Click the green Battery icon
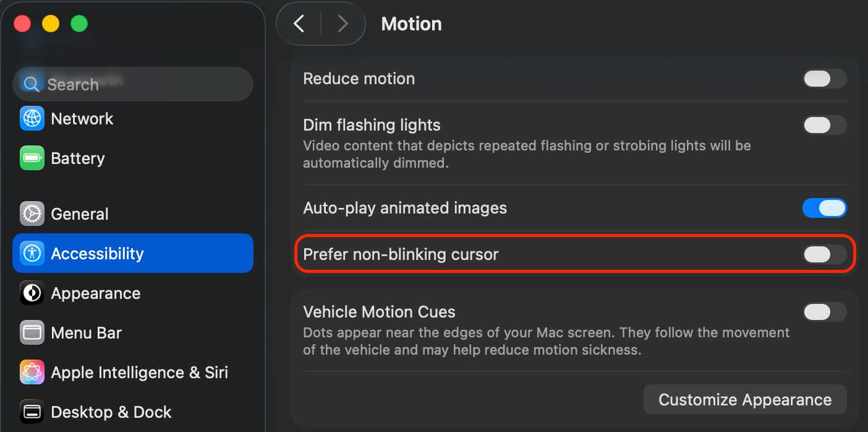 [x=32, y=158]
